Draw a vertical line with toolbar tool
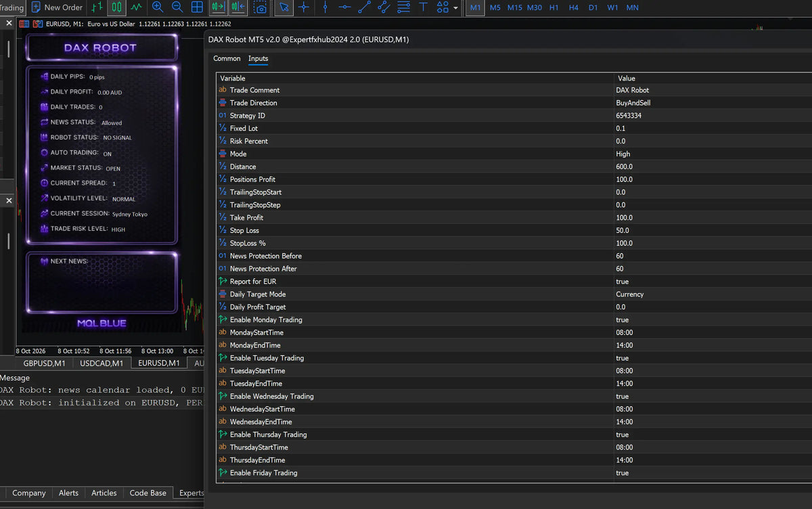The image size is (812, 509). point(325,7)
